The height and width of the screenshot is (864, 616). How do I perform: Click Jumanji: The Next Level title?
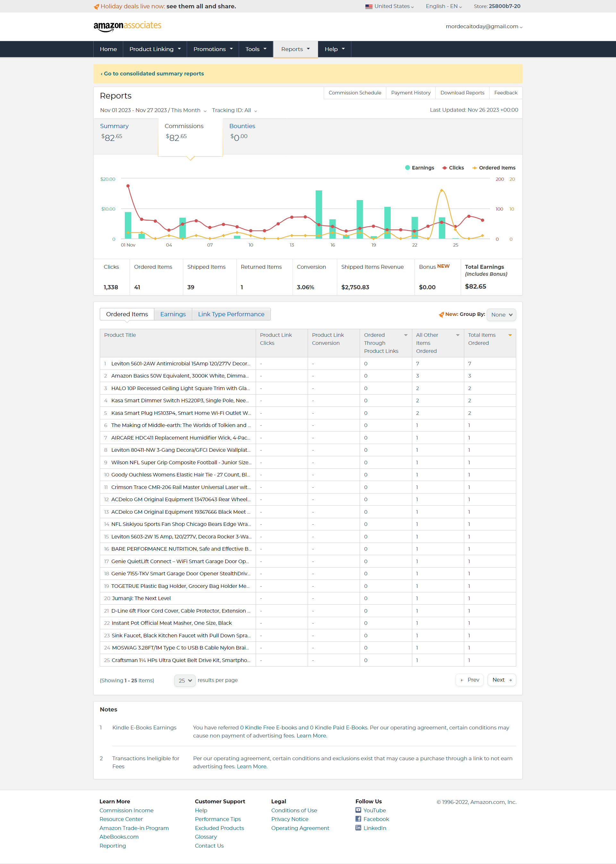coord(141,598)
